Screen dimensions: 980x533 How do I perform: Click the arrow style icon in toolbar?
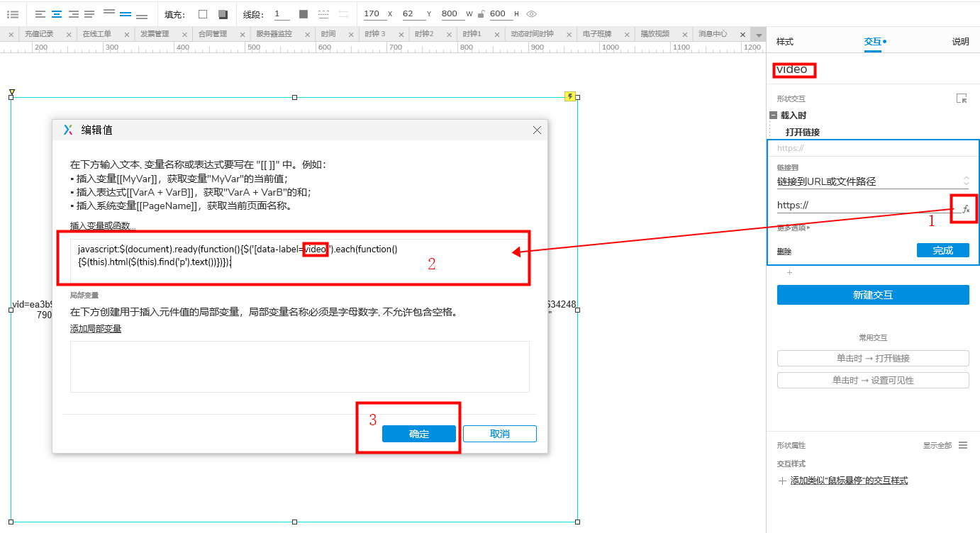point(345,13)
